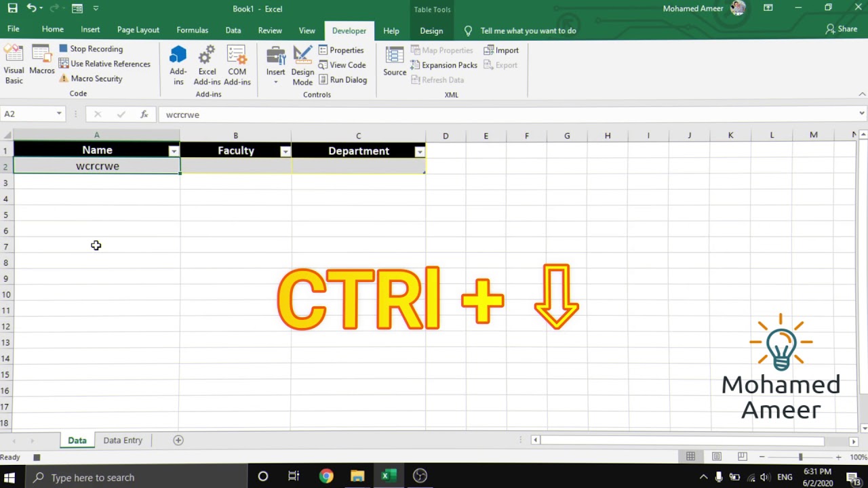Click Stop Recording
The height and width of the screenshot is (488, 868).
(x=91, y=49)
